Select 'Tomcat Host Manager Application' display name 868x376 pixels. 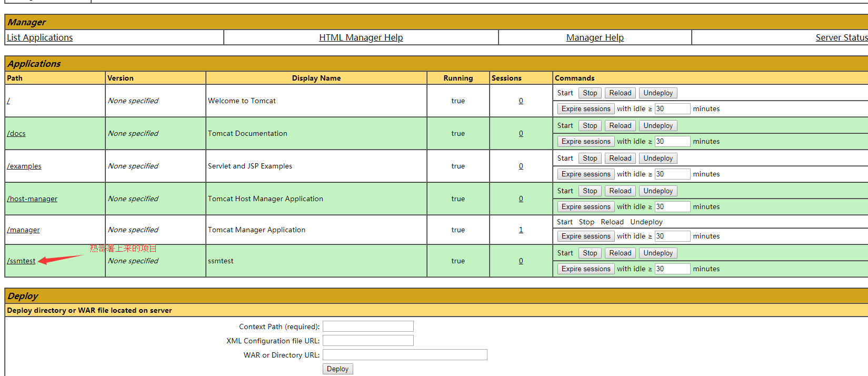(265, 199)
